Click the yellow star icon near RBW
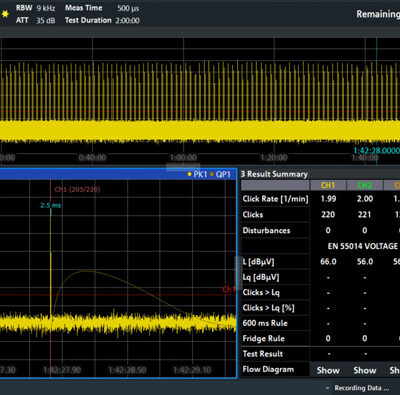 [5, 14]
